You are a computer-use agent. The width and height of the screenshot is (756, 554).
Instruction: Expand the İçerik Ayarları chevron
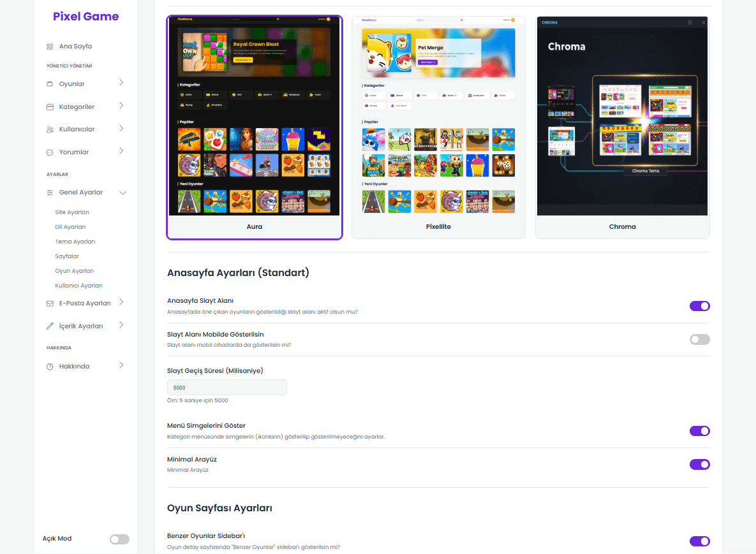point(121,324)
